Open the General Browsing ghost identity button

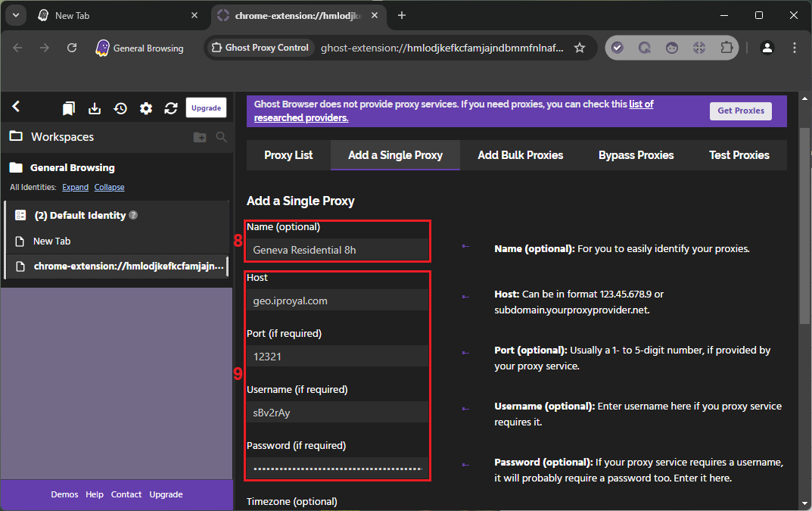click(x=139, y=48)
